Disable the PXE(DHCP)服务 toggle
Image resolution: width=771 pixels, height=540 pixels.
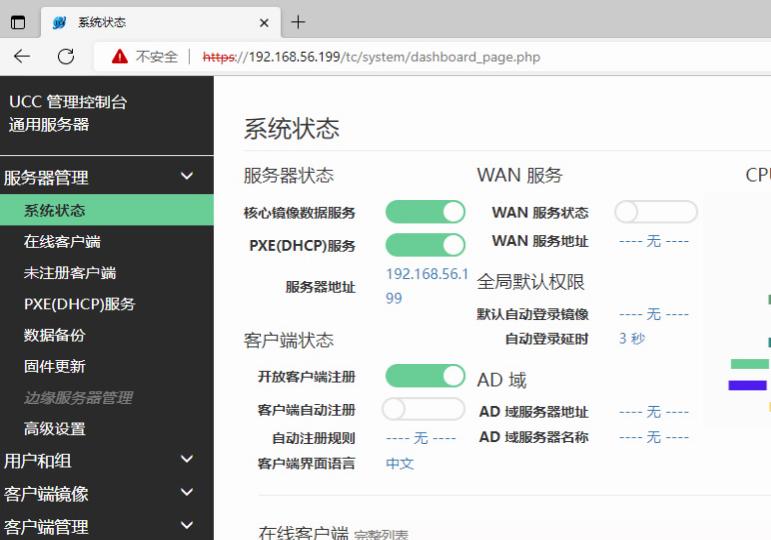(x=425, y=245)
